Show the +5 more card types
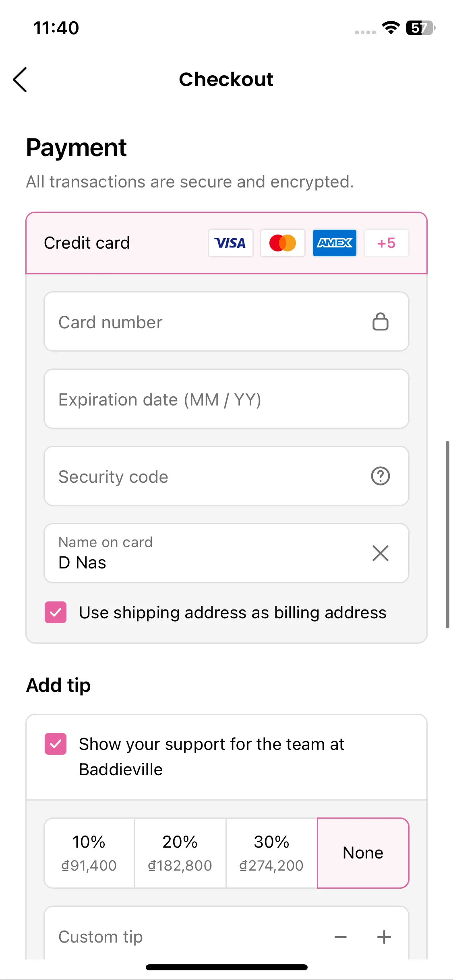 [386, 243]
